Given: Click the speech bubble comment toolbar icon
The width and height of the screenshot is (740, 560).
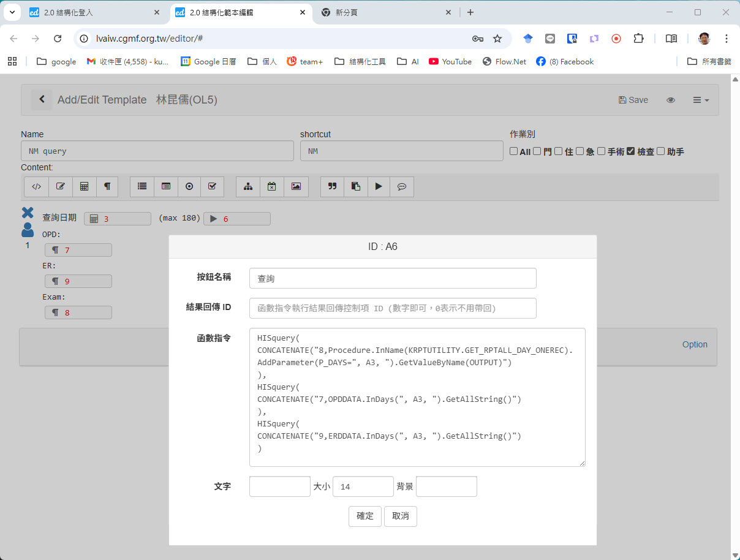Looking at the screenshot, I should 402,187.
